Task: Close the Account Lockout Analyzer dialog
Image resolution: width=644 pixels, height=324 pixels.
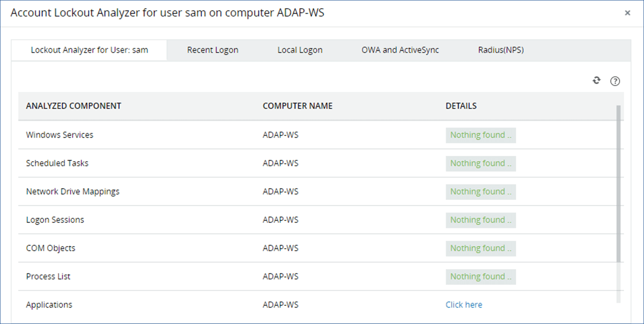Action: click(627, 13)
